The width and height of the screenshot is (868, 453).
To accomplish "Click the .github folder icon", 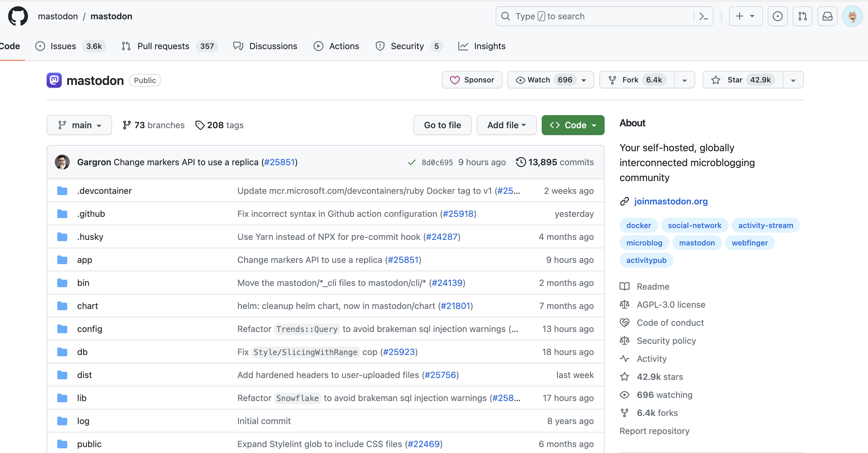I will (x=62, y=213).
